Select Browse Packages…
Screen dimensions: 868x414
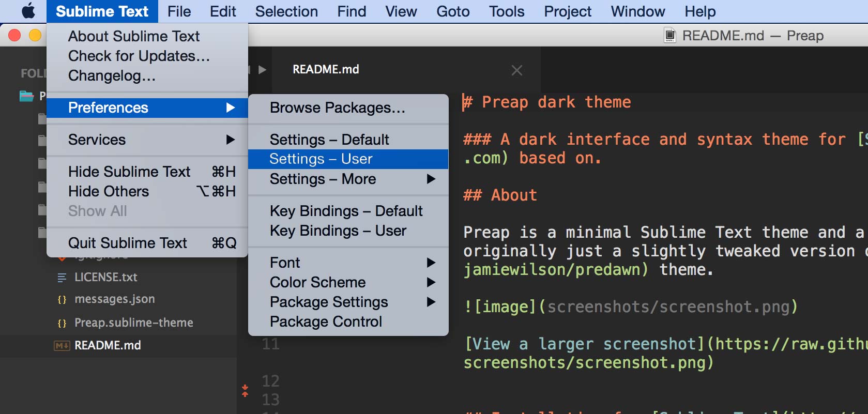click(x=348, y=108)
